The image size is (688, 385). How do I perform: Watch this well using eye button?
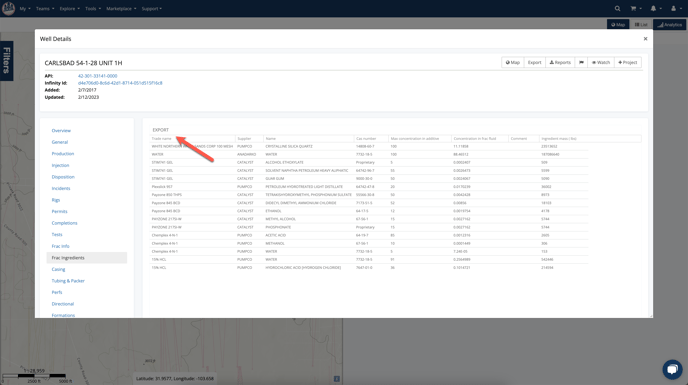(601, 62)
